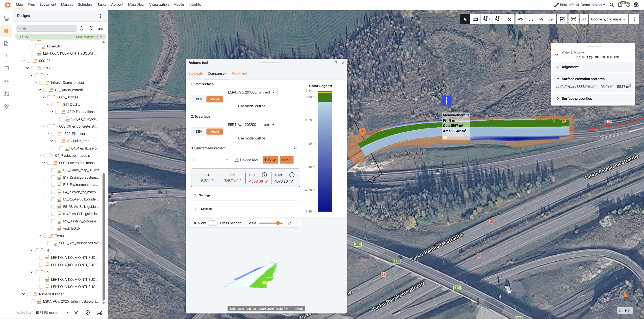This screenshot has width=644, height=319.
Task: Check the 9002_Site_Boundaries.dxf checkbox
Action: click(49, 243)
